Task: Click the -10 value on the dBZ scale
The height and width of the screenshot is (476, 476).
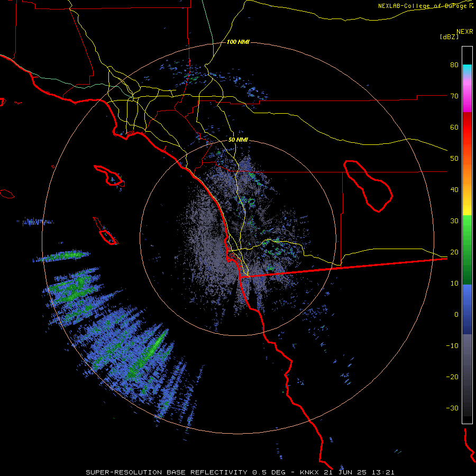Action: (x=452, y=346)
